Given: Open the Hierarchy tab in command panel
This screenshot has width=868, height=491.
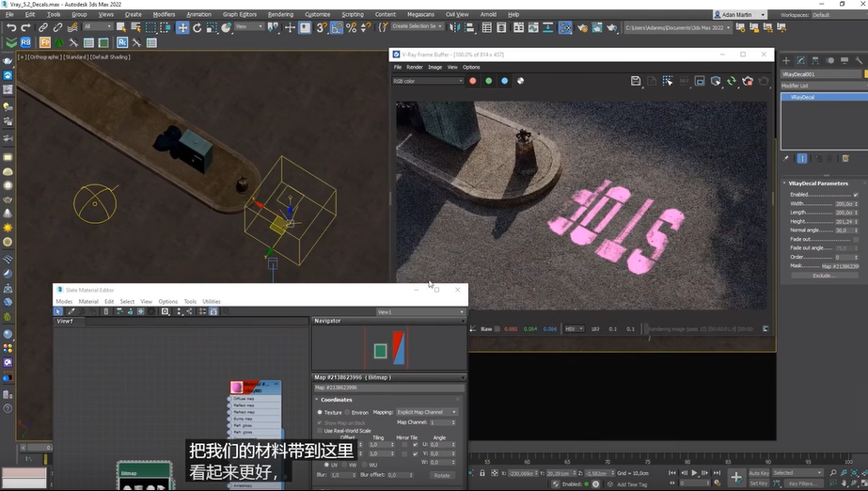Looking at the screenshot, I should [815, 60].
